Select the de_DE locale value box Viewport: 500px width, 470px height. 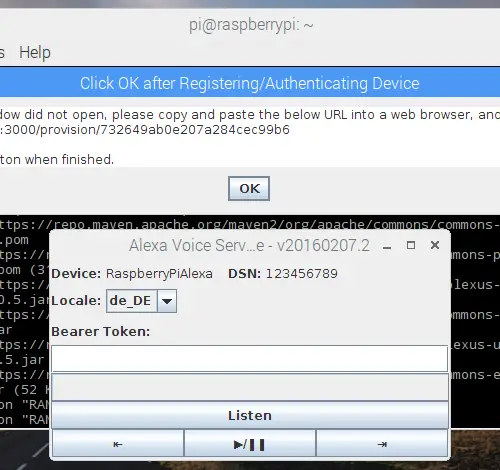132,301
